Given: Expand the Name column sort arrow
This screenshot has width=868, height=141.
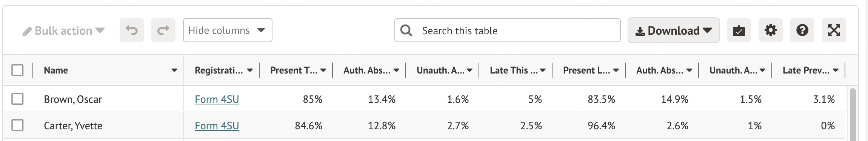Looking at the screenshot, I should (x=174, y=70).
